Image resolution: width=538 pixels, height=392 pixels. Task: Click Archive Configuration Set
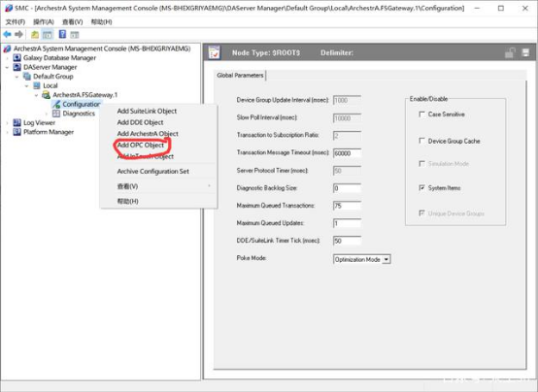tap(153, 171)
